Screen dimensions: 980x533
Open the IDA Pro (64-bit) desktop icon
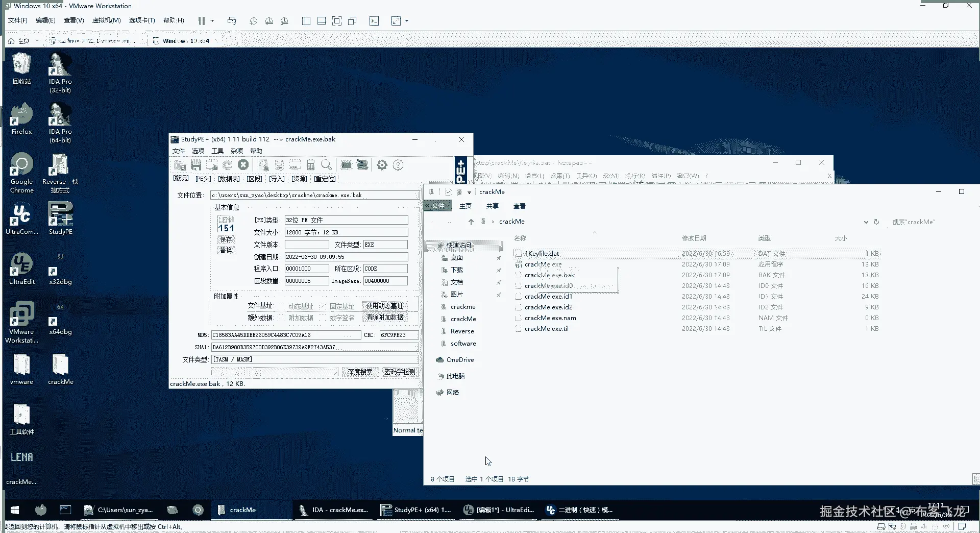[60, 123]
